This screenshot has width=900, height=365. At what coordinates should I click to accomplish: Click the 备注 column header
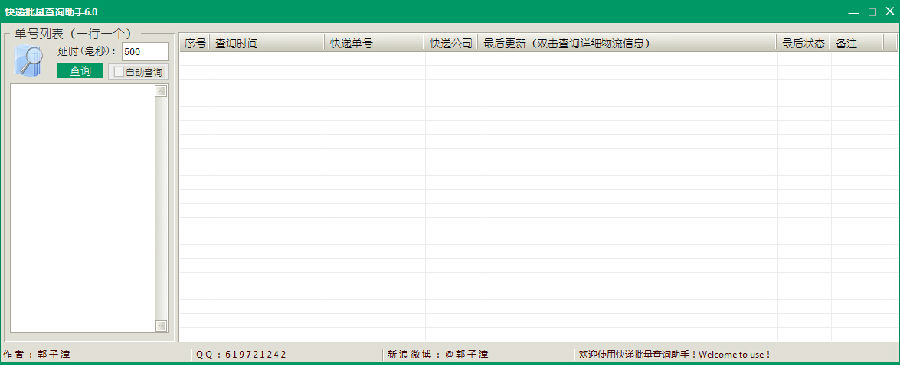click(x=856, y=43)
